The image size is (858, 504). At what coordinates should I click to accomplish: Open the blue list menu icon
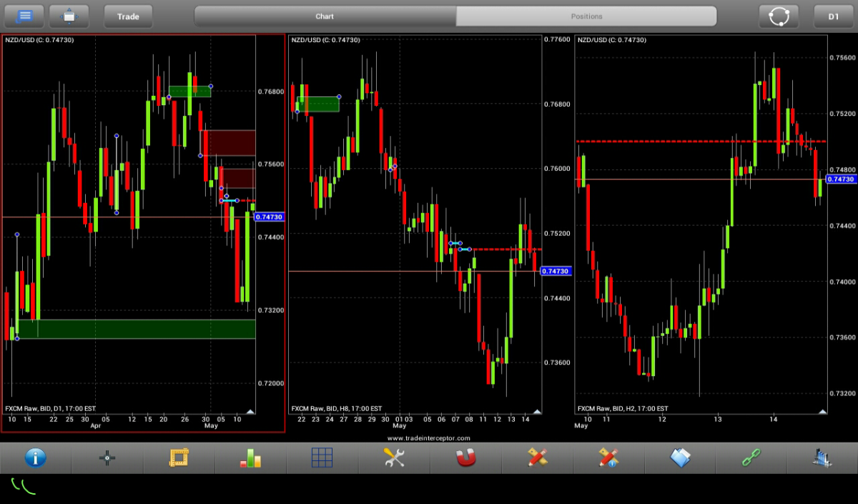(x=24, y=16)
